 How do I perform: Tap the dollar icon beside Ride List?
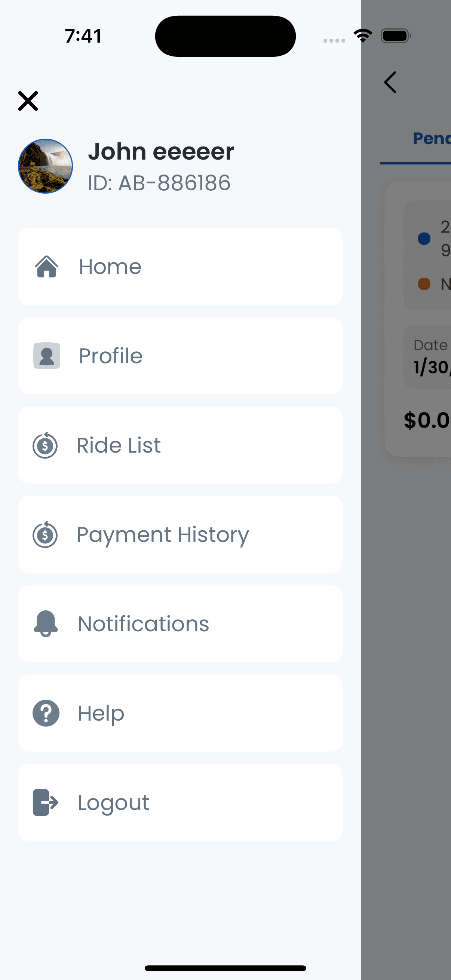[x=45, y=445]
